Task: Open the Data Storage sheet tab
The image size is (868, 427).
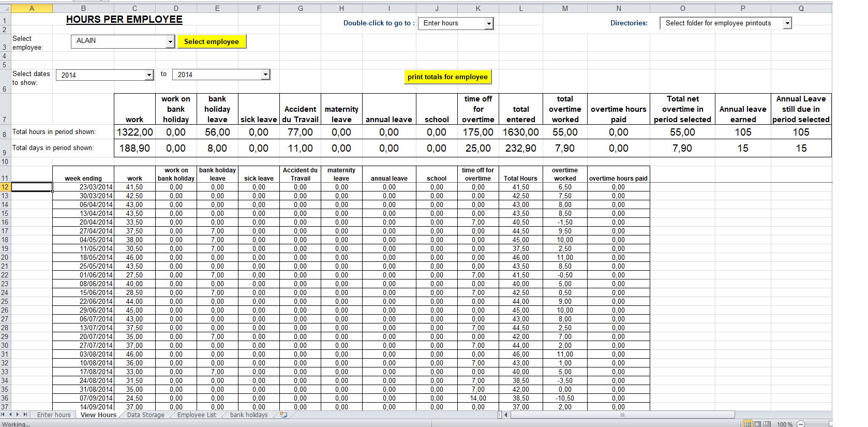Action: [x=145, y=415]
